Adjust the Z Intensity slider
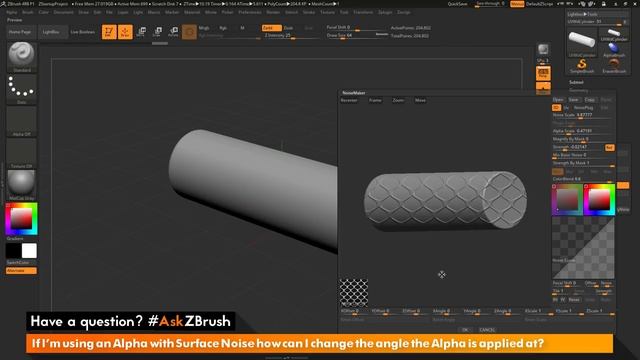Viewport: 640px width, 360px height. [291, 36]
